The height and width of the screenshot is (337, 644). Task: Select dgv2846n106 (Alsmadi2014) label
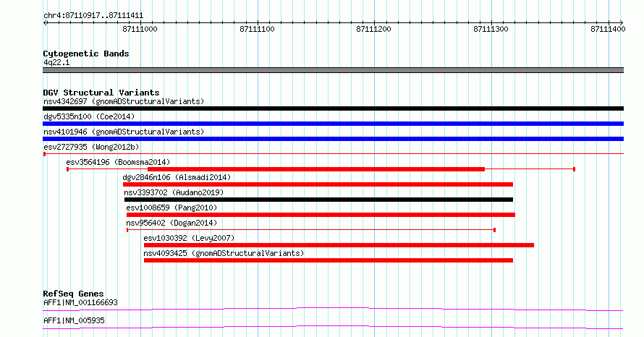[x=177, y=177]
